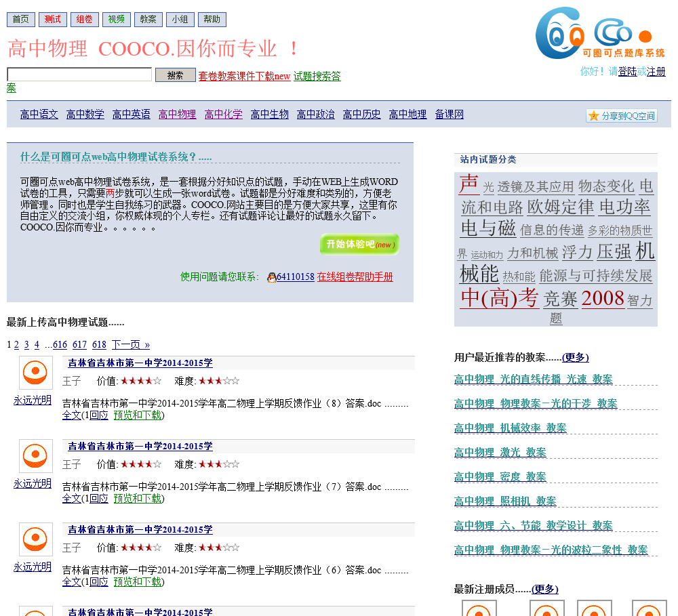
Task: Open 高中物理_密度_教案 link
Action: [x=500, y=477]
